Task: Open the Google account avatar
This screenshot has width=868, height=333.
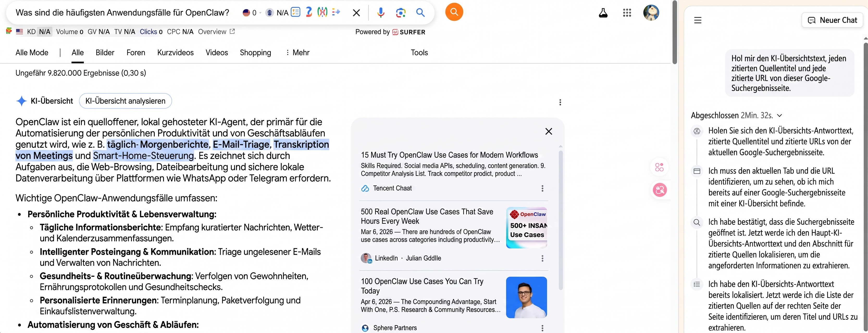Action: pyautogui.click(x=651, y=13)
